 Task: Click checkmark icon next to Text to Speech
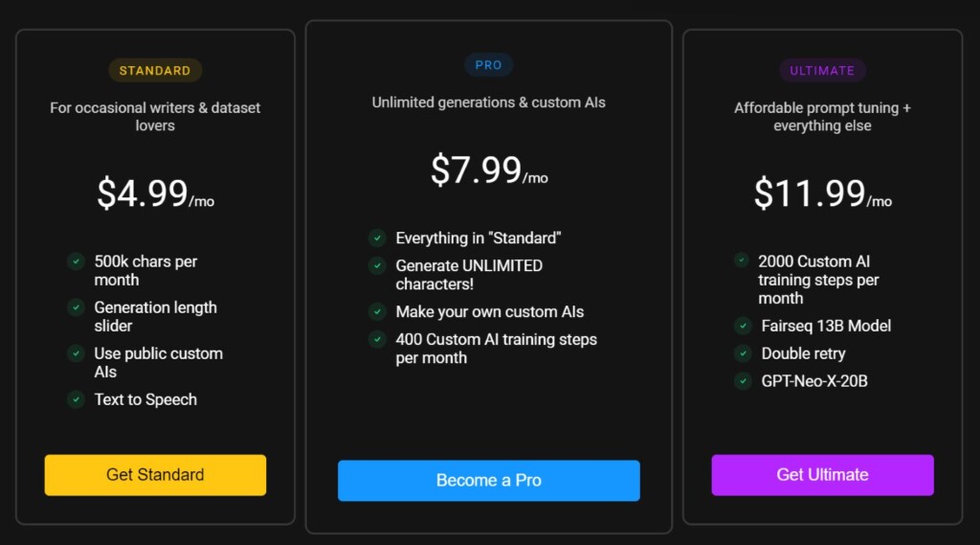click(76, 399)
